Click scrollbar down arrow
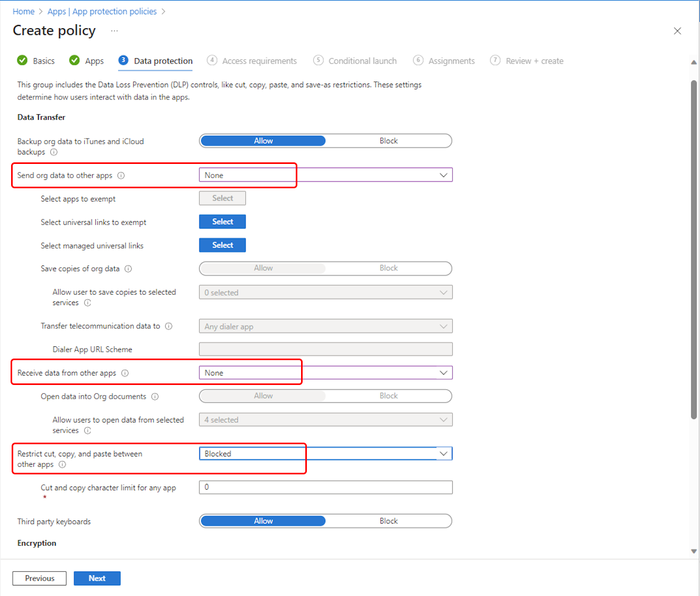 694,551
